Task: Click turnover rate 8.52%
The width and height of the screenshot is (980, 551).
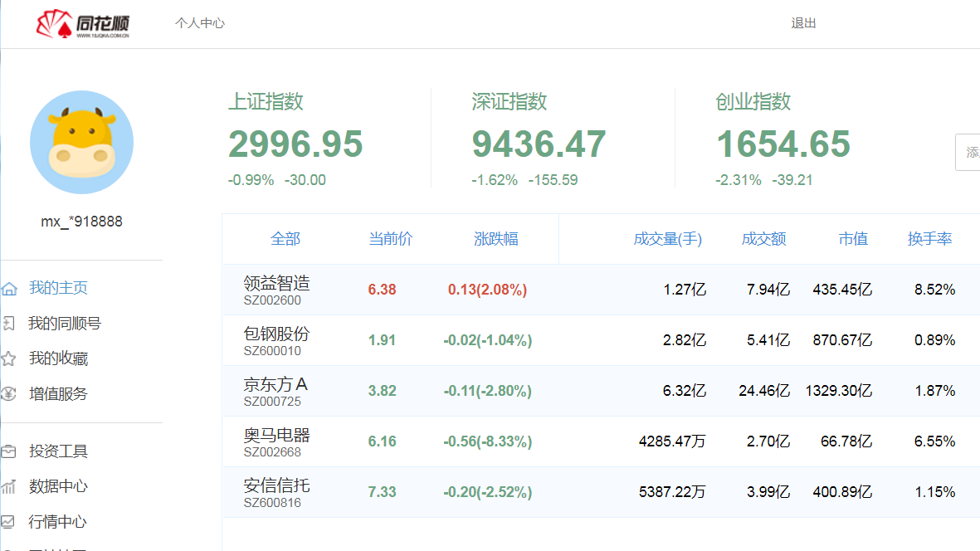Action: point(934,290)
